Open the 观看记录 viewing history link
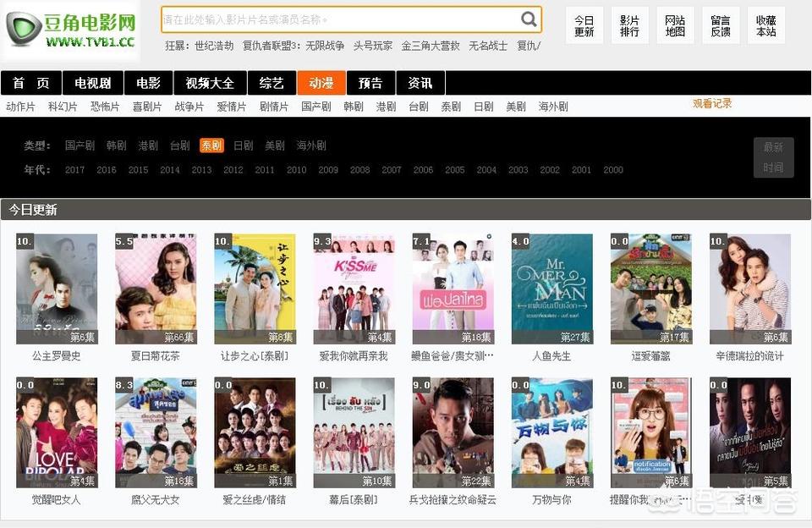The height and width of the screenshot is (528, 812). click(712, 103)
